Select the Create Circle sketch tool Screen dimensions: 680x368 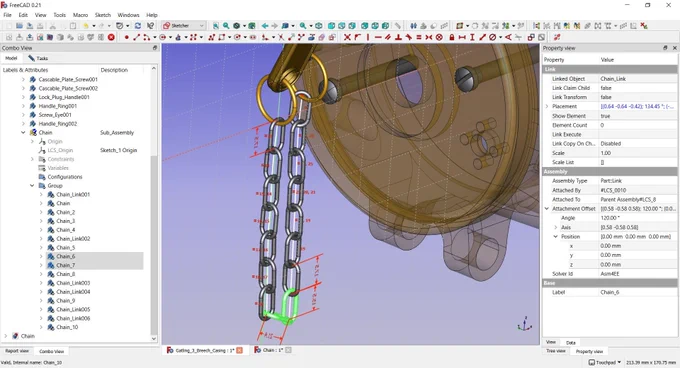pyautogui.click(x=163, y=37)
